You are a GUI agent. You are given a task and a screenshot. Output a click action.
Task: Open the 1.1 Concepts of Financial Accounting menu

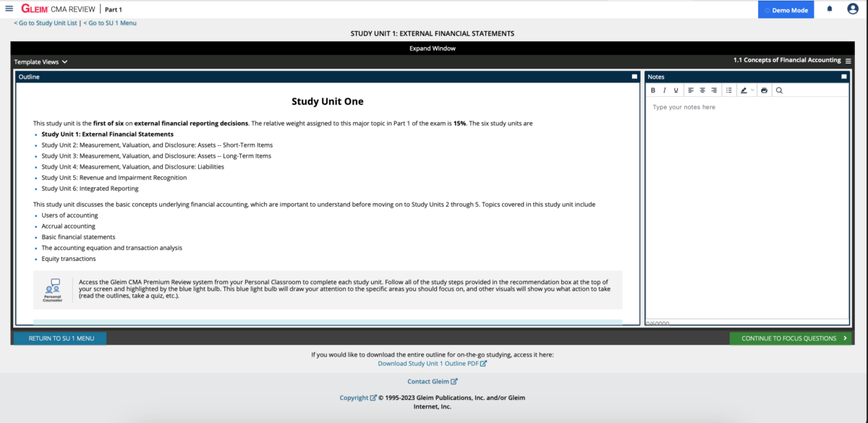(x=848, y=61)
